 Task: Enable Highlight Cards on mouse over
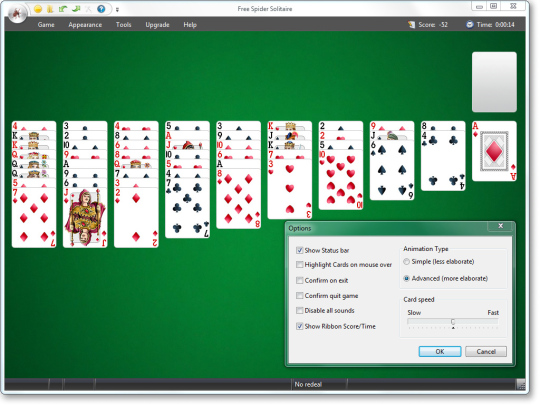pos(300,264)
